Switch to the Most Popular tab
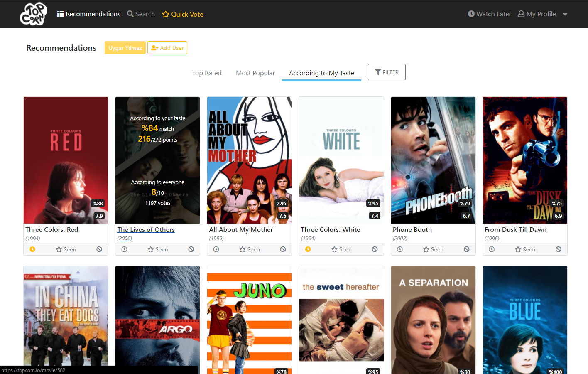 click(255, 73)
